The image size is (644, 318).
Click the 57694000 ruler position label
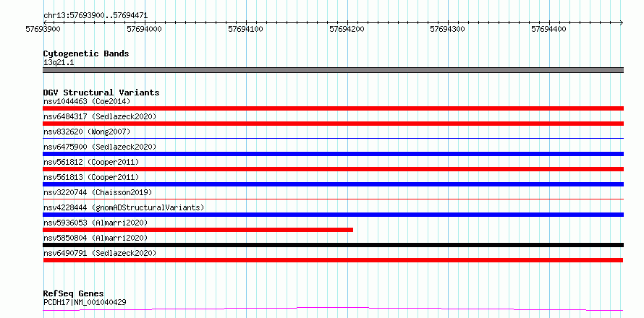(x=145, y=29)
